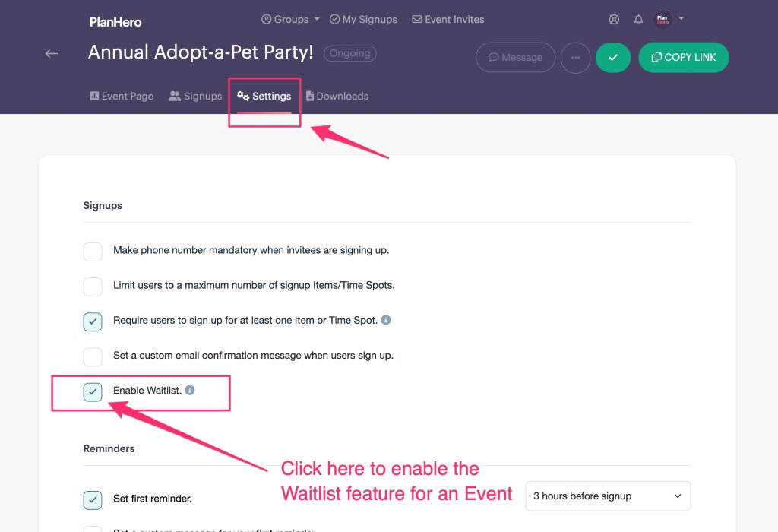Click the Ongoing status badge
The image size is (778, 532).
click(349, 53)
